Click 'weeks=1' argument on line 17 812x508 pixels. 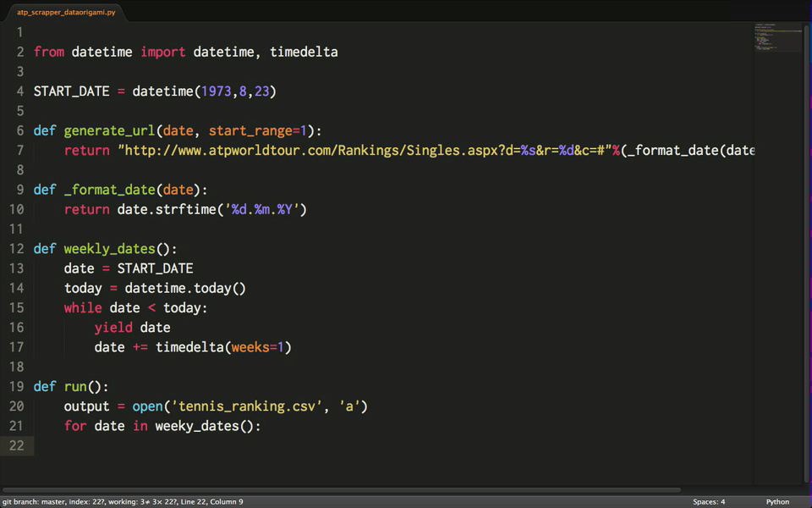(258, 347)
